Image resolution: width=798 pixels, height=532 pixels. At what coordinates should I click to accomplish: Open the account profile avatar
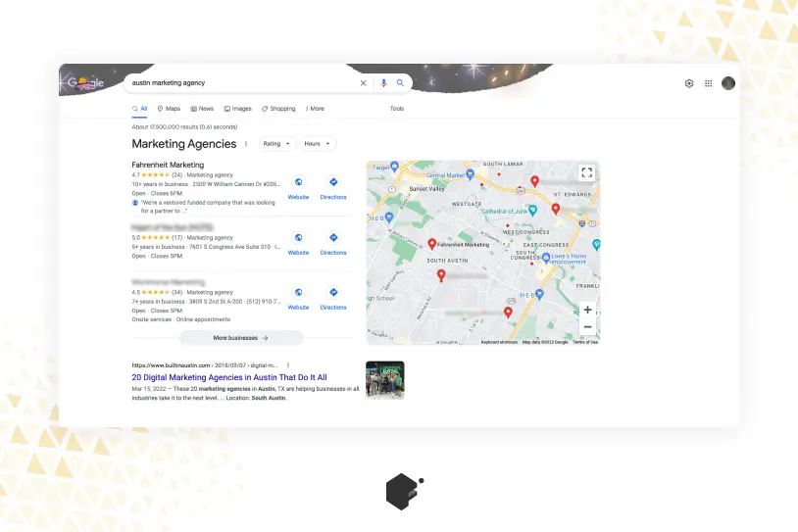(x=728, y=83)
